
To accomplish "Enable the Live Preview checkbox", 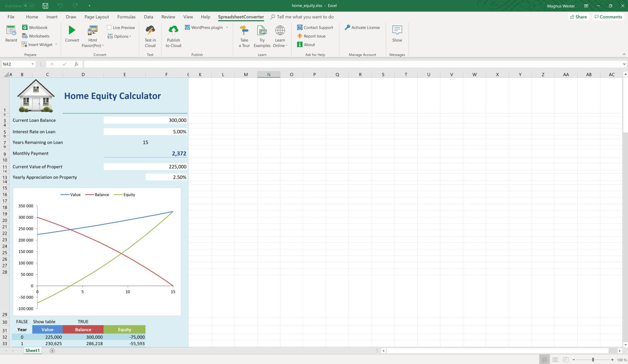I will coord(109,27).
